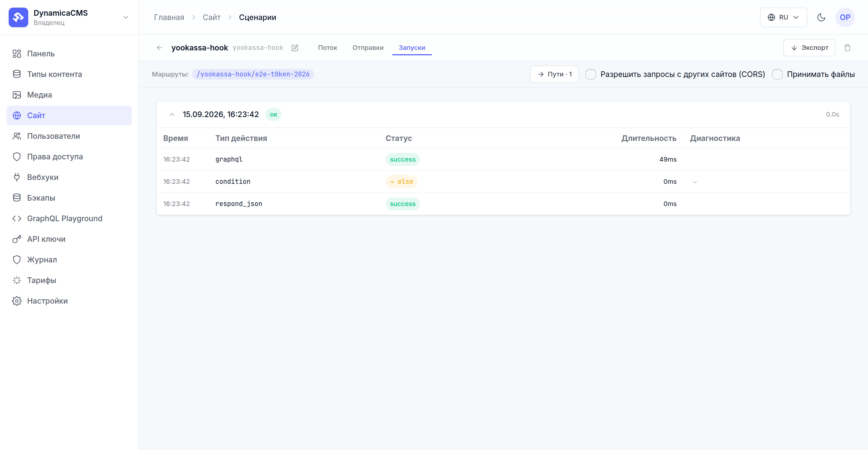Switch to the Поток tab

[x=327, y=48]
